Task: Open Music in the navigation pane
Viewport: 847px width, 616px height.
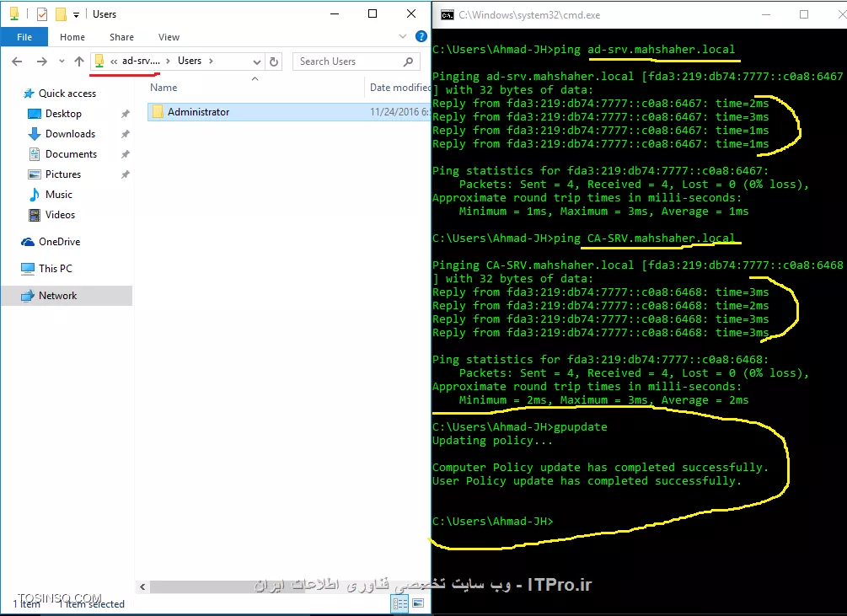Action: pos(58,195)
